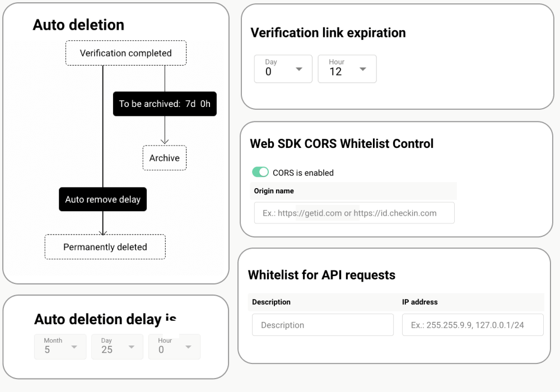This screenshot has width=560, height=392.
Task: Click the To be archived 7d 0h label
Action: [x=165, y=104]
